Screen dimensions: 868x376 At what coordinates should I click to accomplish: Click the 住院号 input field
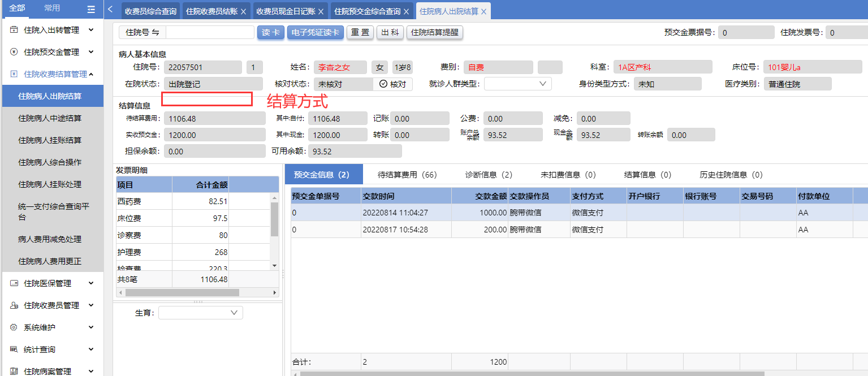(210, 33)
